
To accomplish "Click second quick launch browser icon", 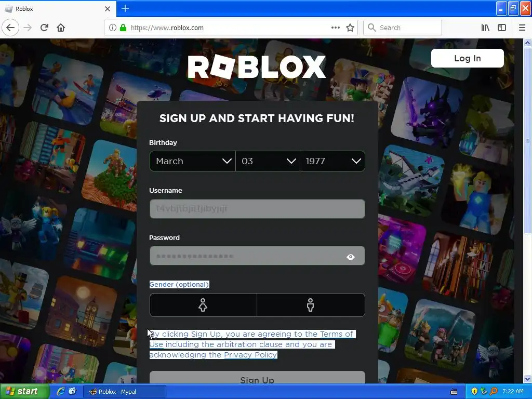I will [72, 392].
